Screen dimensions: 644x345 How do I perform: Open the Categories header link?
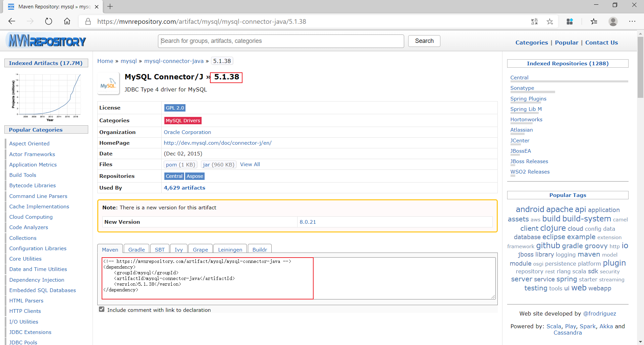click(x=532, y=43)
